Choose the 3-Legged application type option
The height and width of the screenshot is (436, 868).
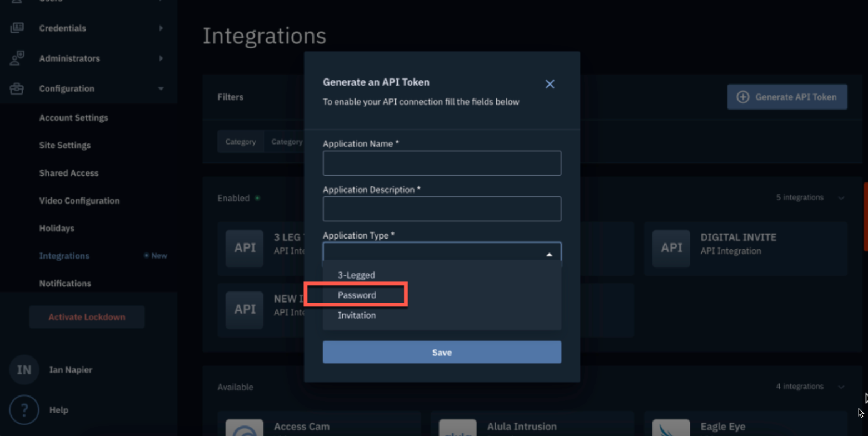pyautogui.click(x=356, y=275)
